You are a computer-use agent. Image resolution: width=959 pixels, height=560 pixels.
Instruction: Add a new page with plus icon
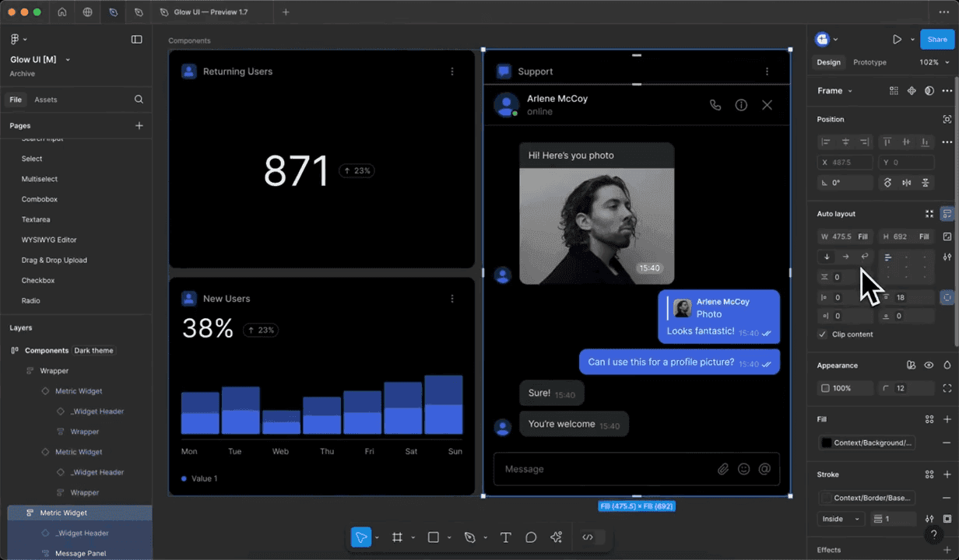click(x=139, y=125)
